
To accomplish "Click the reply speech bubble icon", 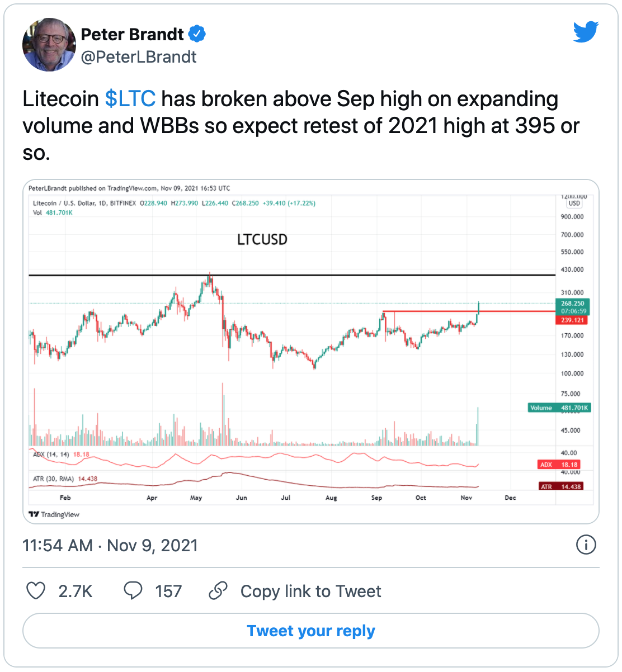I will tap(133, 591).
